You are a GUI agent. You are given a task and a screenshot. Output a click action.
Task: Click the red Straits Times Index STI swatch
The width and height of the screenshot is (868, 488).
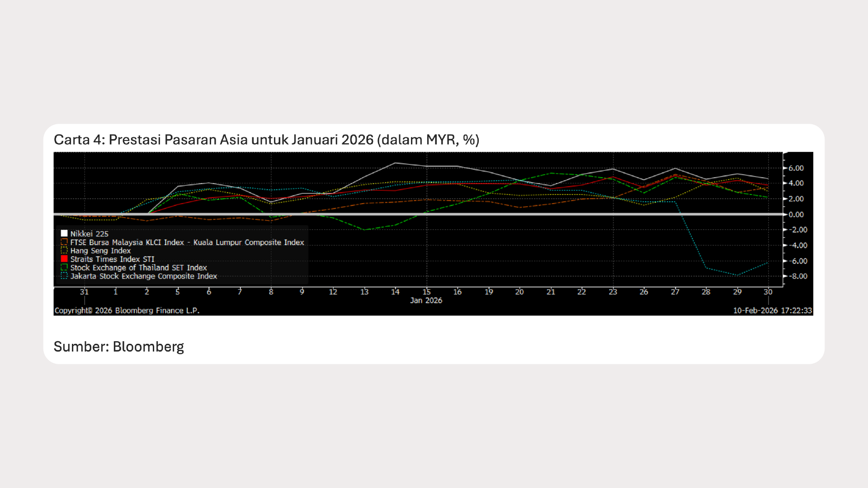point(65,259)
